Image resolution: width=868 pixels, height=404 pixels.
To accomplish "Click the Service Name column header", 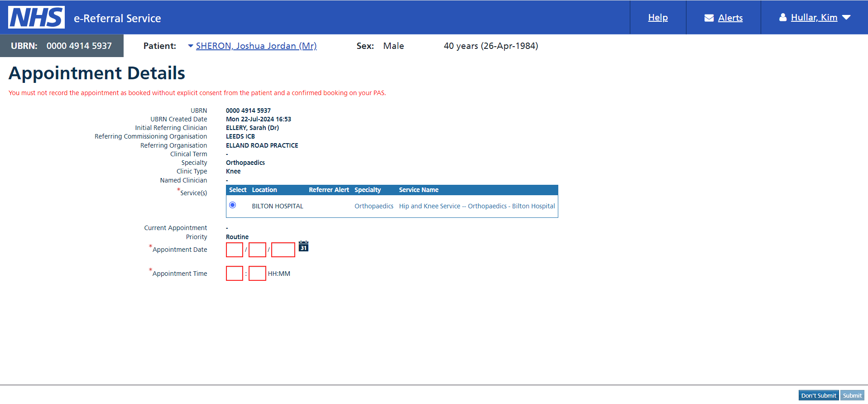I will 419,190.
